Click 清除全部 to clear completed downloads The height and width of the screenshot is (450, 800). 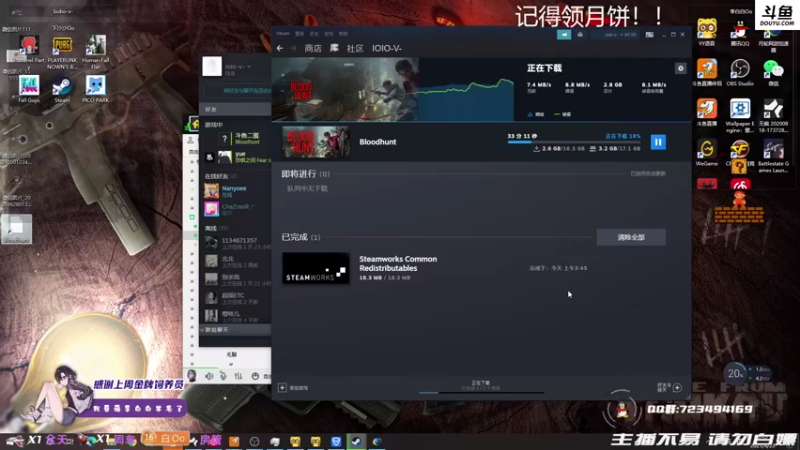[x=631, y=237]
